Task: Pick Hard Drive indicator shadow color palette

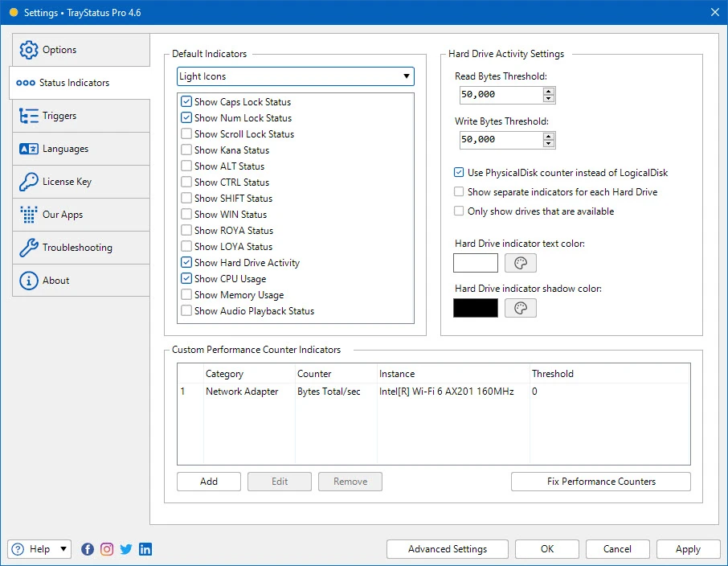Action: 521,308
